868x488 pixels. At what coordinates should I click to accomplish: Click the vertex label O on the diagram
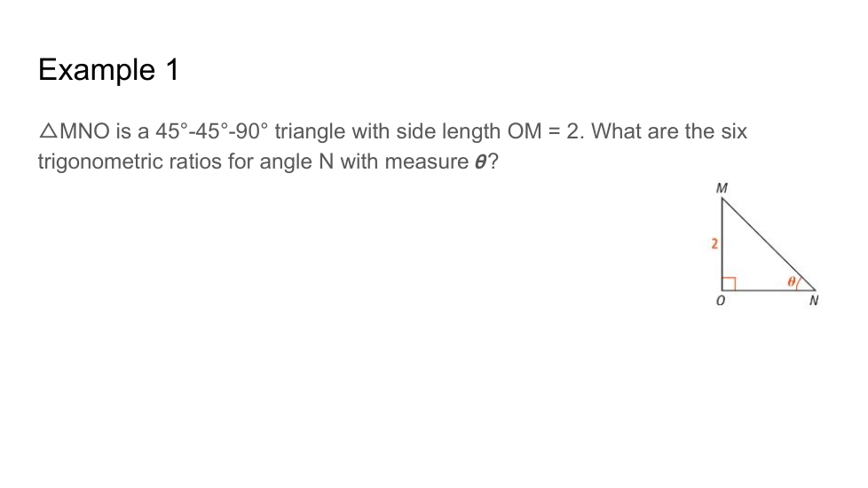click(721, 302)
